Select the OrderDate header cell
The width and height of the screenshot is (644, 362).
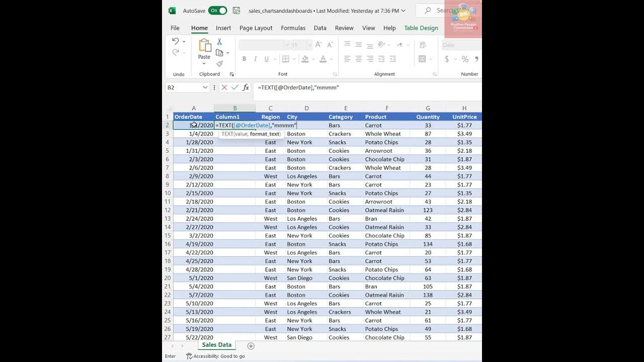tap(194, 117)
